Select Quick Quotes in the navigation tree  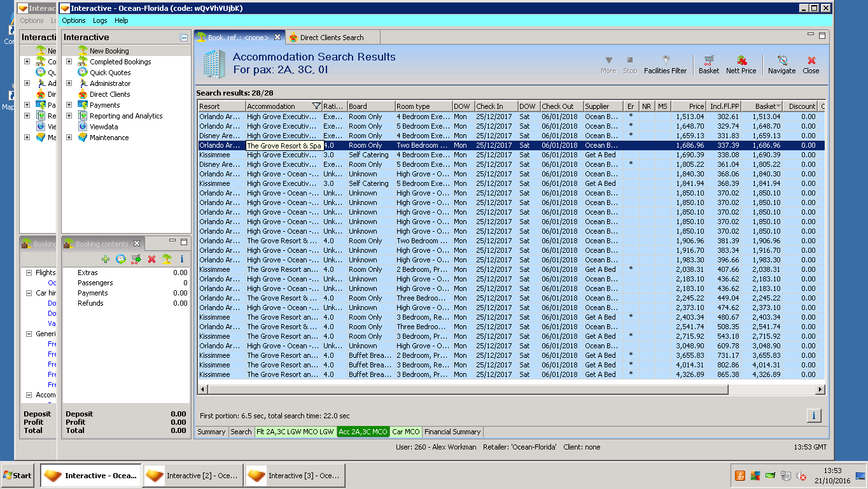click(x=109, y=73)
